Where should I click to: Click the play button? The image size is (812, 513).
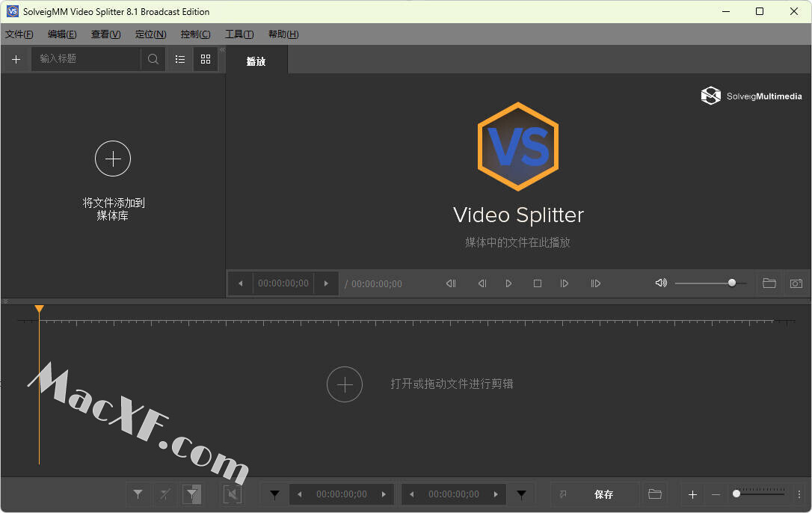click(x=508, y=283)
